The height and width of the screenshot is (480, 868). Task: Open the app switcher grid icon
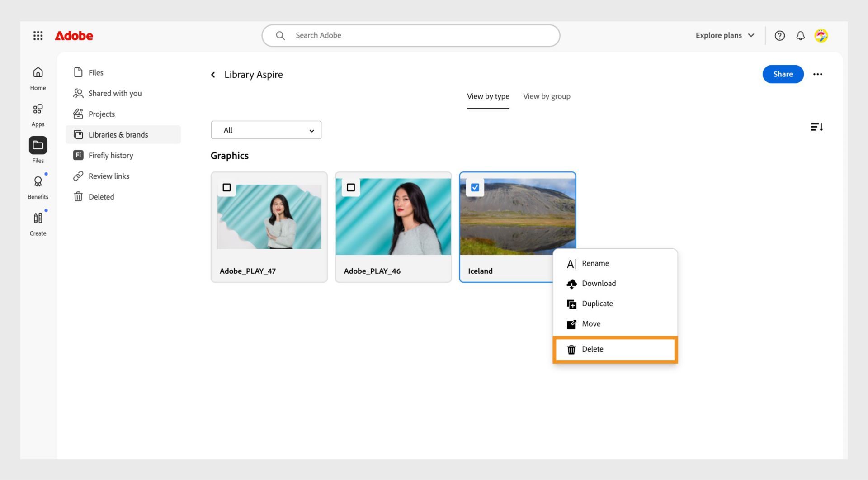(38, 36)
